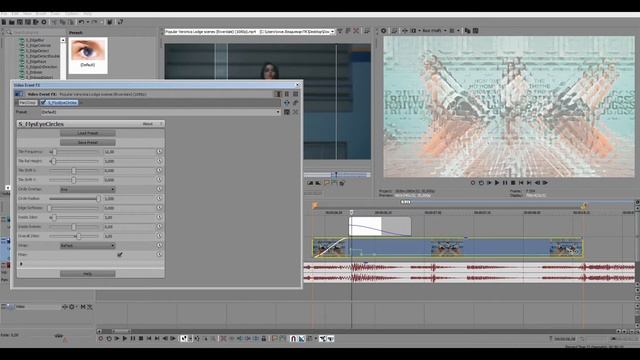Select the Pan/Crop chip in the FX chain

(28, 103)
